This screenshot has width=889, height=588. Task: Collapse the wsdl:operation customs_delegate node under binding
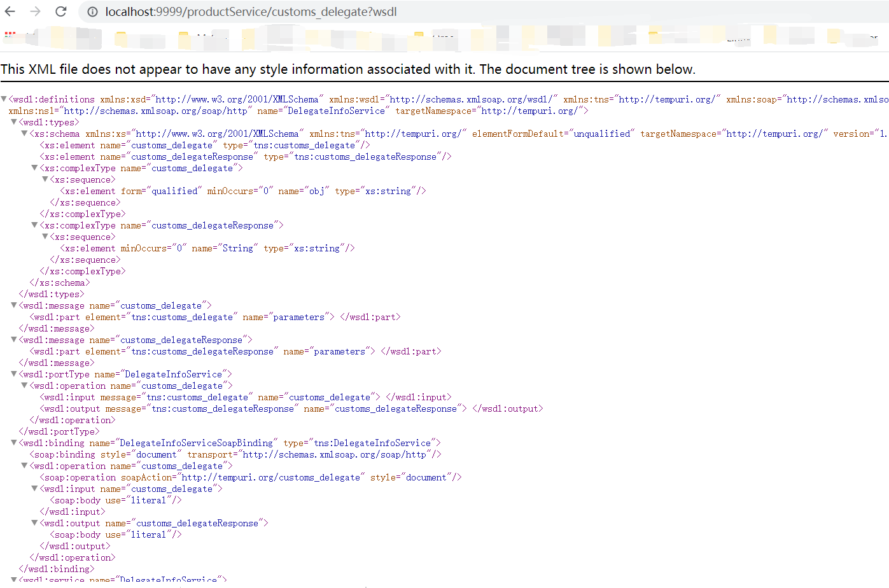pyautogui.click(x=24, y=465)
